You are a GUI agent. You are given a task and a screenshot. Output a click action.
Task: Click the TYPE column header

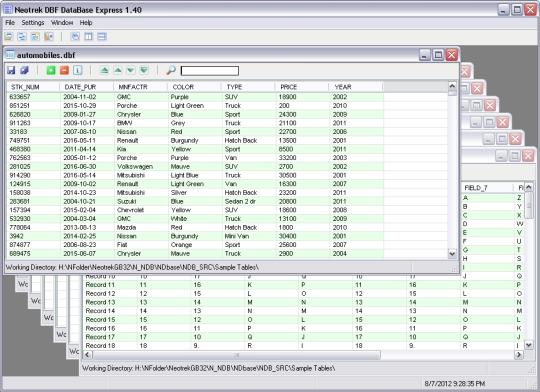tap(248, 87)
